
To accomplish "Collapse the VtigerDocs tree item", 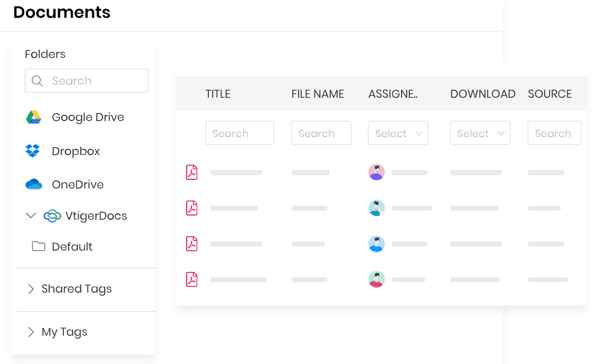I will (31, 215).
